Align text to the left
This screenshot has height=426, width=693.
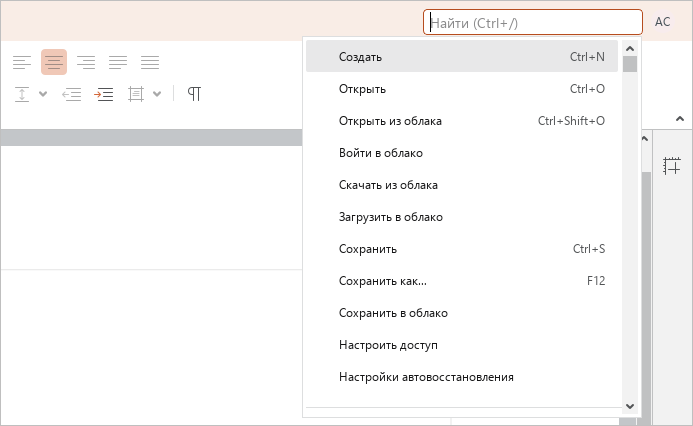[x=22, y=62]
